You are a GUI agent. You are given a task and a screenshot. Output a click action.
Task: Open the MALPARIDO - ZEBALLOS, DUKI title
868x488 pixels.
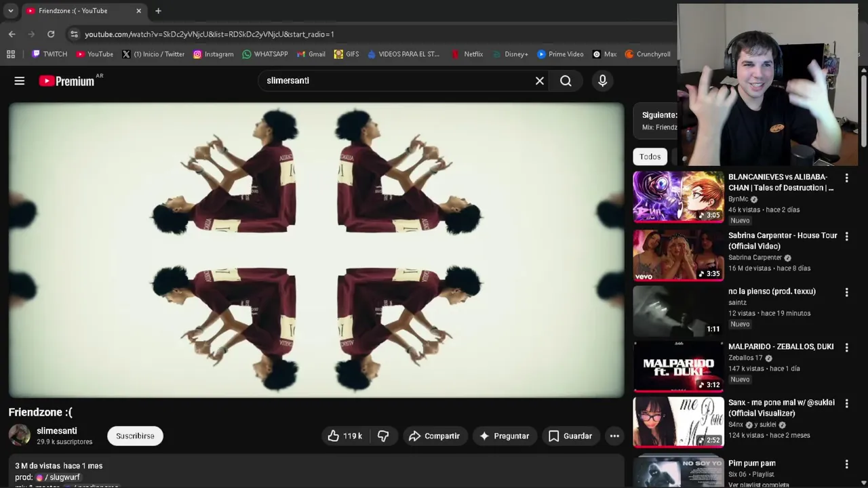click(781, 346)
